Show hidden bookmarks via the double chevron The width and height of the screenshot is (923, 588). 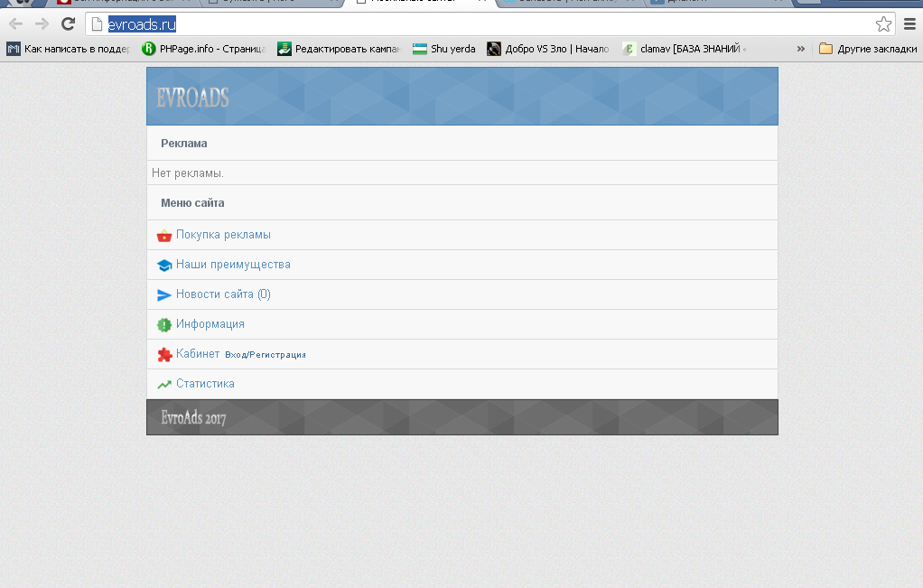(x=800, y=49)
